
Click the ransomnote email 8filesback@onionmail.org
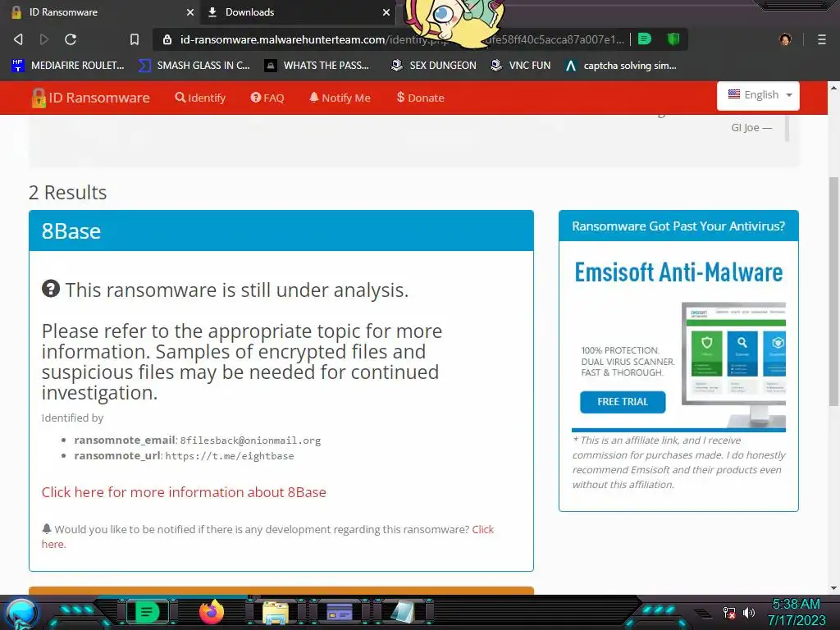[250, 441]
